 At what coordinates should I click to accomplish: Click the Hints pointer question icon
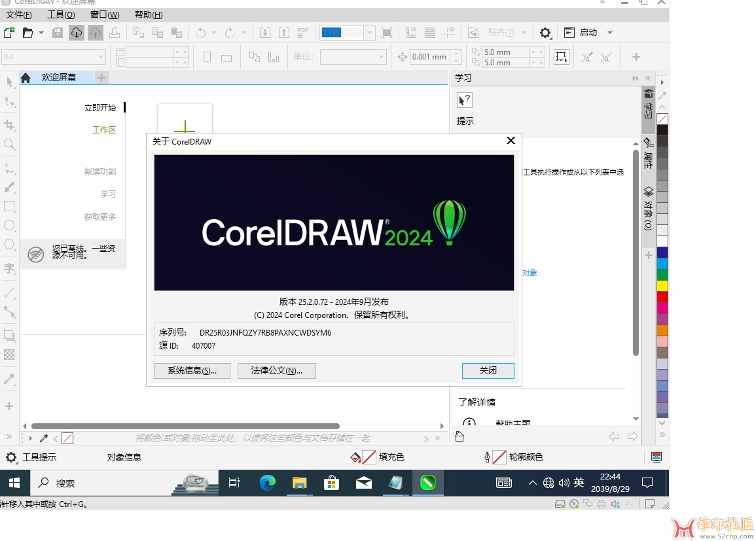pyautogui.click(x=464, y=100)
